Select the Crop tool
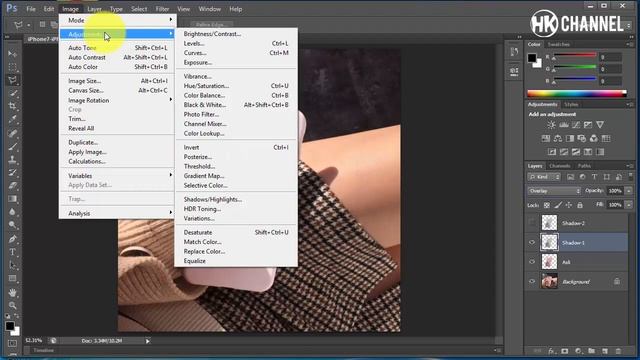This screenshot has width=640, height=360. click(13, 106)
